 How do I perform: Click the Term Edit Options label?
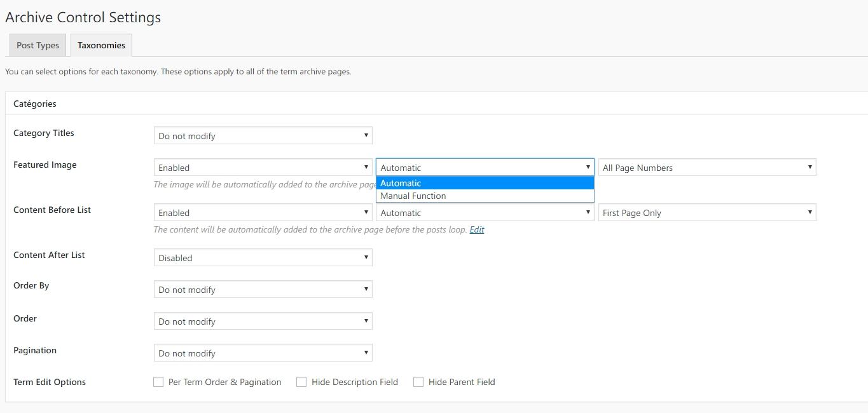[x=50, y=382]
